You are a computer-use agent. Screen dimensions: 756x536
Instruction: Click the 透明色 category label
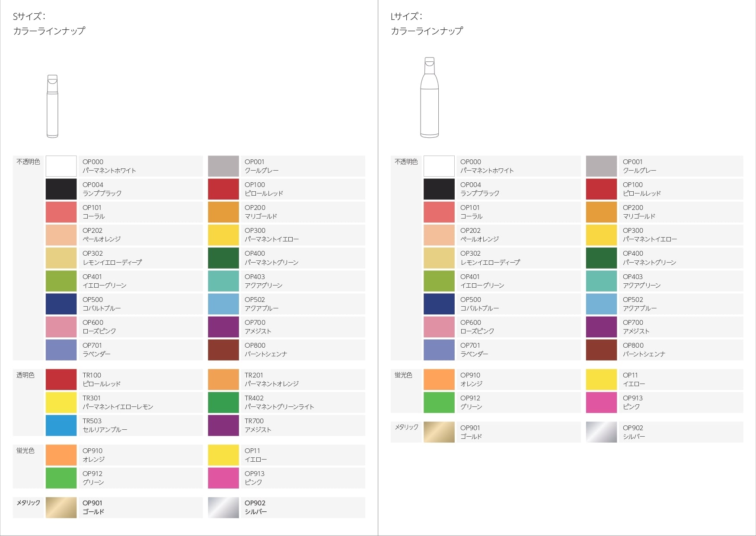click(x=26, y=375)
